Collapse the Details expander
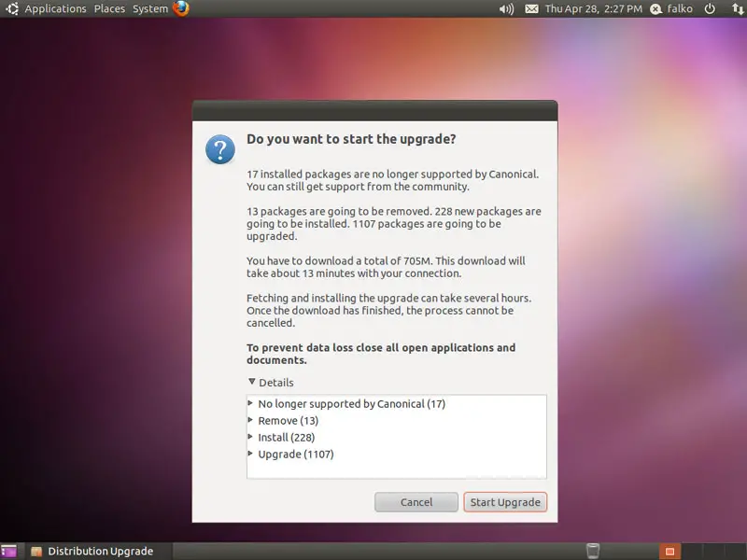The image size is (747, 560). 252,382
